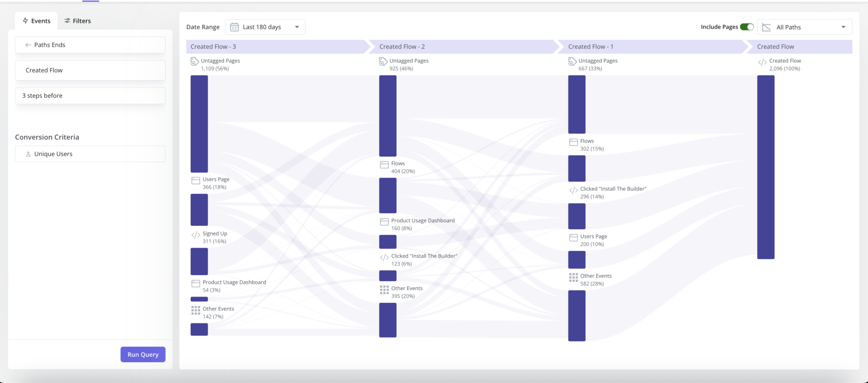Select the Created Flow event button
The width and height of the screenshot is (868, 383).
90,70
